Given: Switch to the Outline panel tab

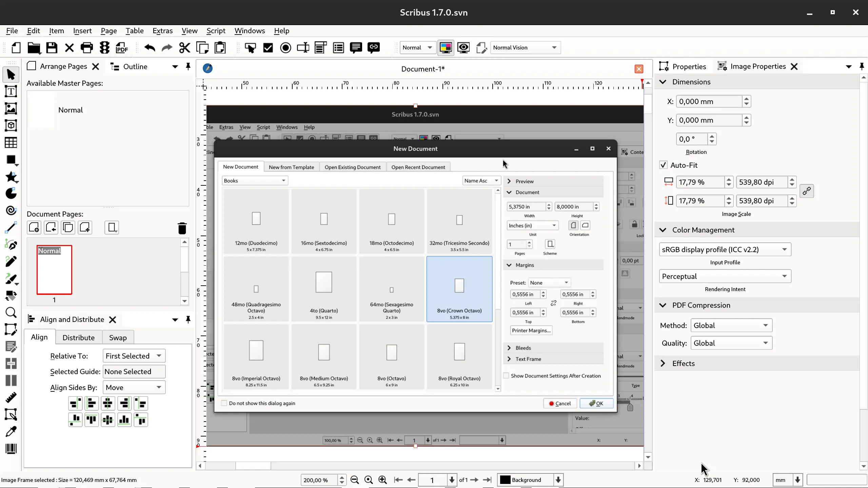Looking at the screenshot, I should pyautogui.click(x=129, y=66).
